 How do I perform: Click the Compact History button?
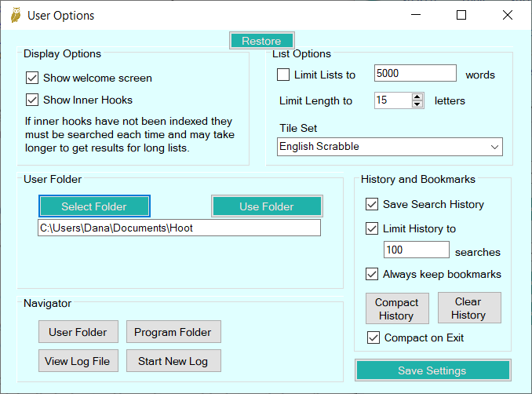tap(396, 308)
